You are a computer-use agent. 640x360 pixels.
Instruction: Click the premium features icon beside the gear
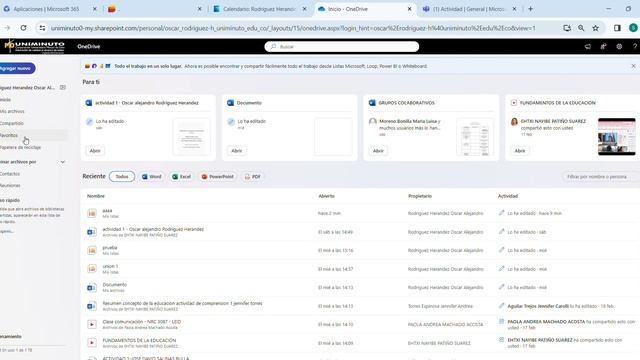click(603, 47)
